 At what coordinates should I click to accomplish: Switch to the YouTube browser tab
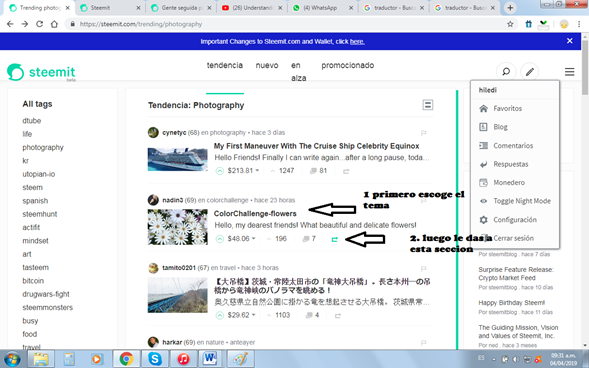click(x=252, y=8)
